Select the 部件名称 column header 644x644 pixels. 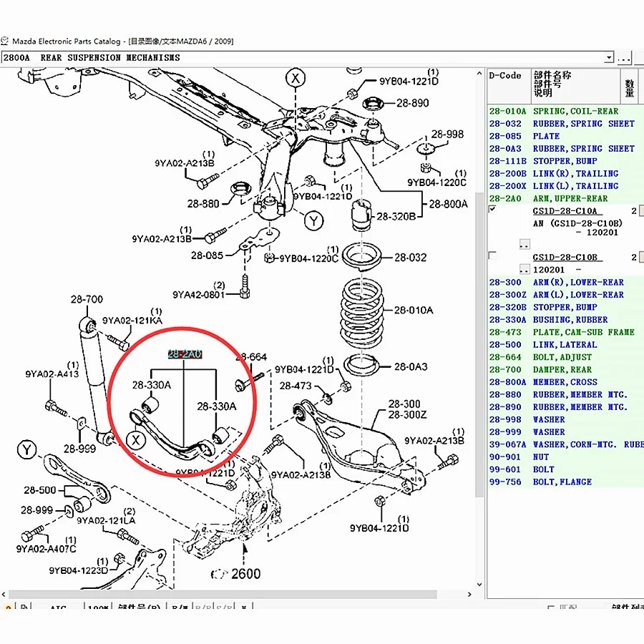pyautogui.click(x=575, y=85)
